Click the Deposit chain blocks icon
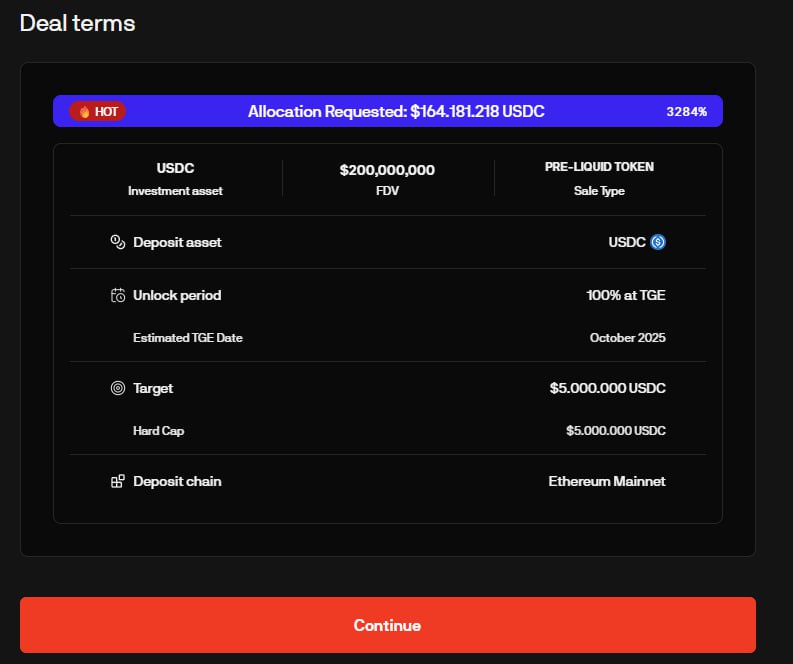 tap(118, 481)
